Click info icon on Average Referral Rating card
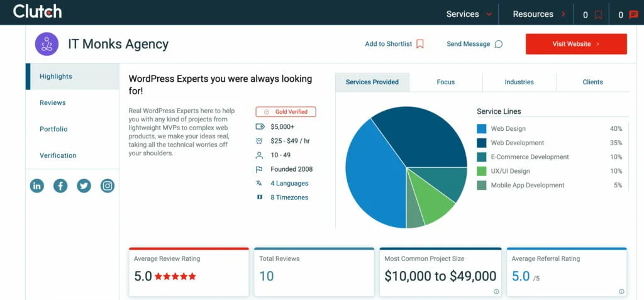The image size is (644, 300). [x=621, y=291]
